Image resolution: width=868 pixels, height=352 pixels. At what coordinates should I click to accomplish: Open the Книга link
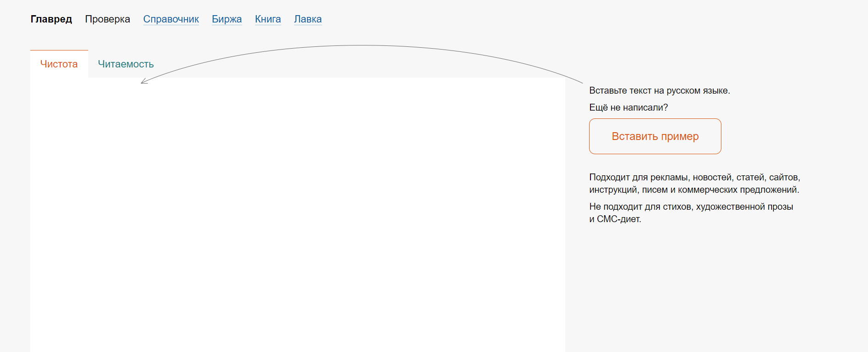tap(268, 19)
